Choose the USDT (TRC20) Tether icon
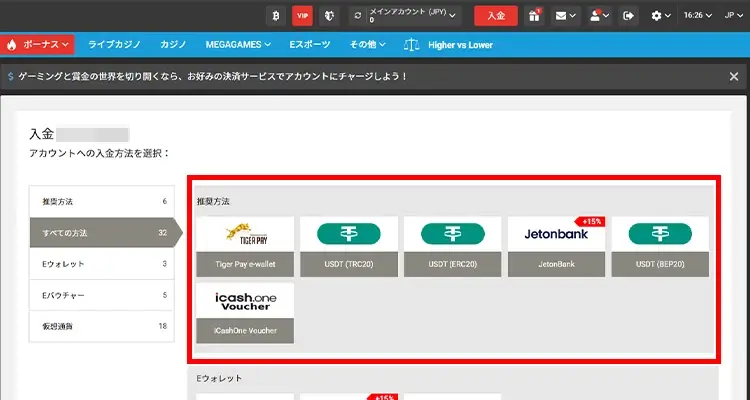 (349, 234)
